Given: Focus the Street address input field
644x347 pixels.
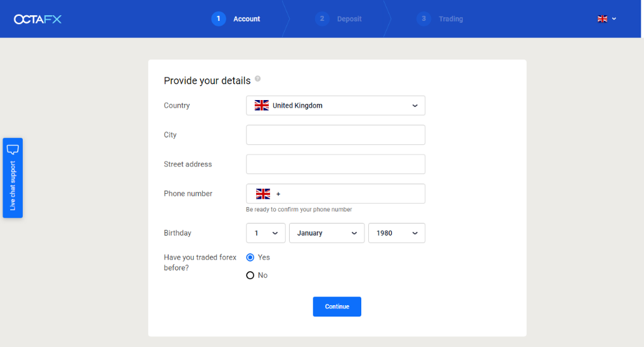Looking at the screenshot, I should click(x=335, y=164).
